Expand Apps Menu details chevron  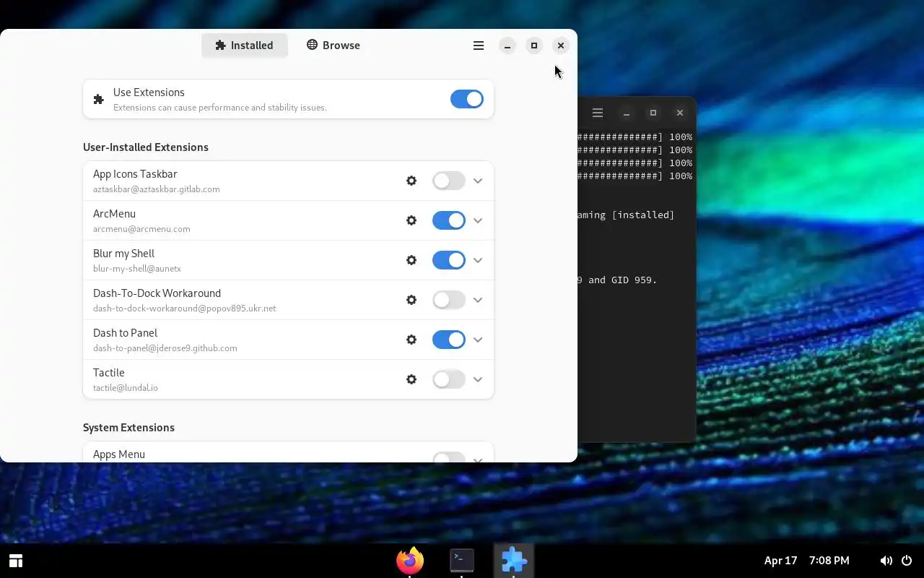[478, 459]
